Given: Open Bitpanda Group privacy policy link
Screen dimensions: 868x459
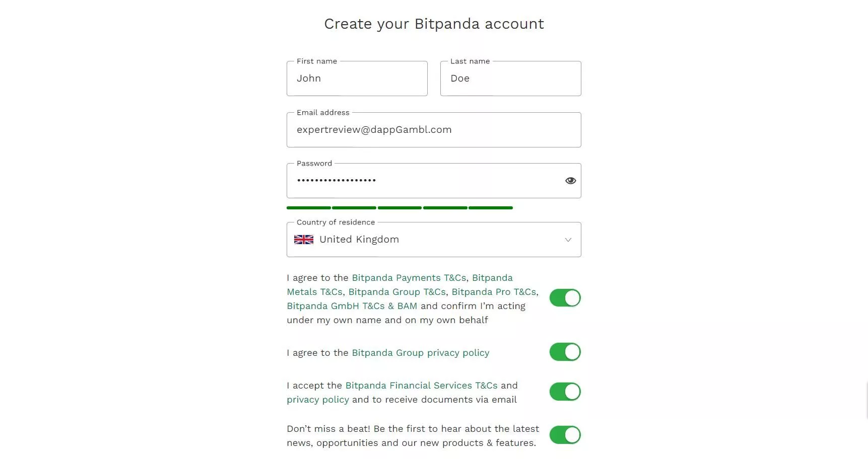Looking at the screenshot, I should pos(420,353).
